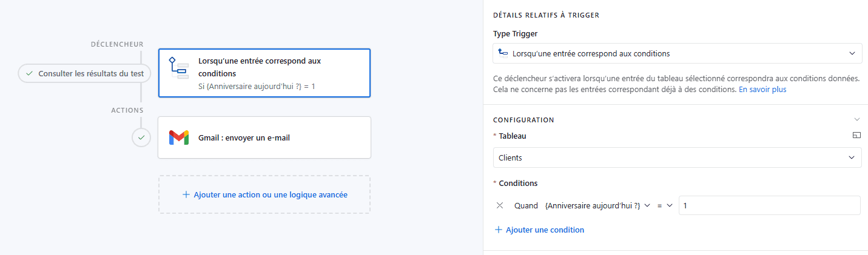Click 'Consulter les résultats du test' button
This screenshot has height=255, width=868.
click(84, 73)
